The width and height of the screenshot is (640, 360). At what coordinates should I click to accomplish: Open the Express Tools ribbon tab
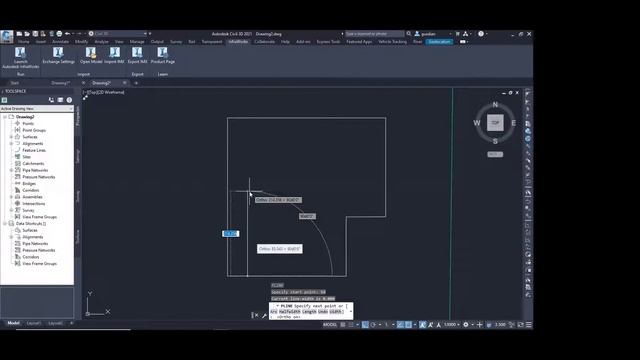[328, 42]
